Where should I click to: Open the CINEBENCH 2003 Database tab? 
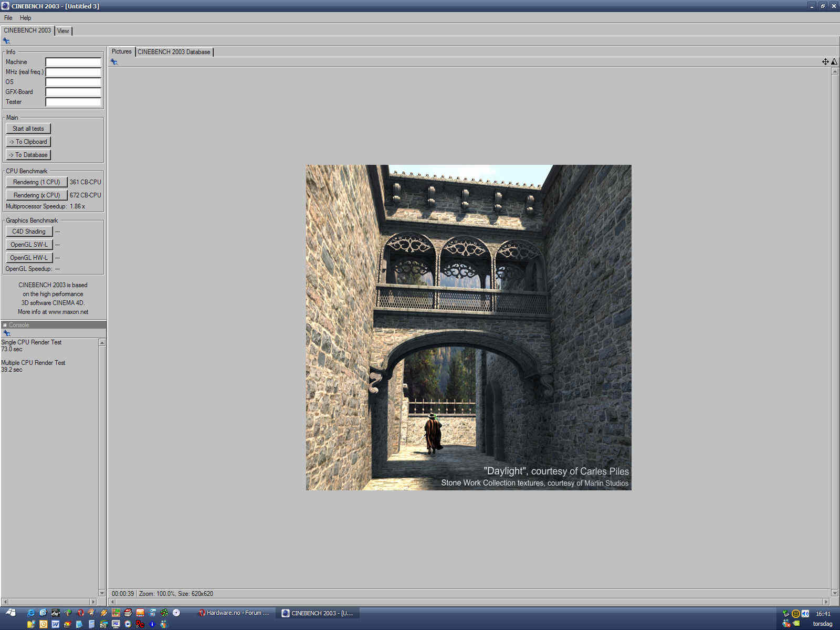174,52
